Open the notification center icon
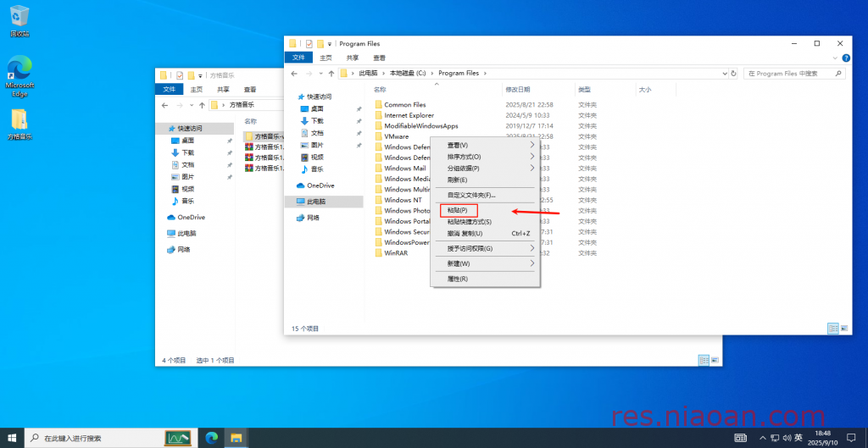 [x=851, y=438]
